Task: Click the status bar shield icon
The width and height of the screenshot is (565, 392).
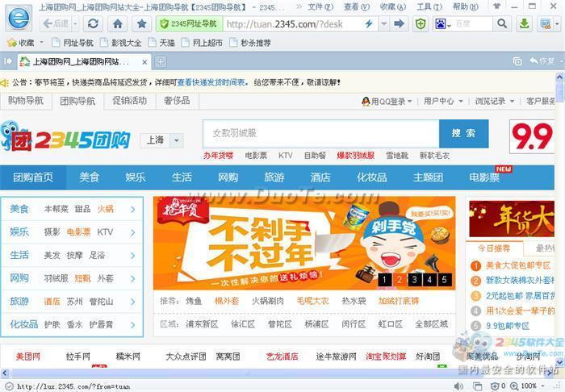Action: pyautogui.click(x=496, y=386)
